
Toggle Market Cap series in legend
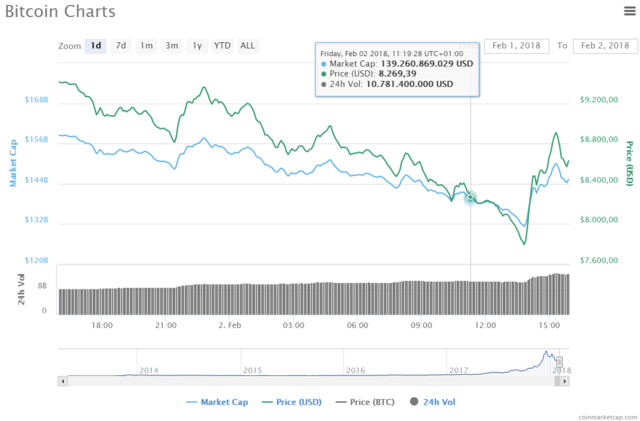point(217,402)
